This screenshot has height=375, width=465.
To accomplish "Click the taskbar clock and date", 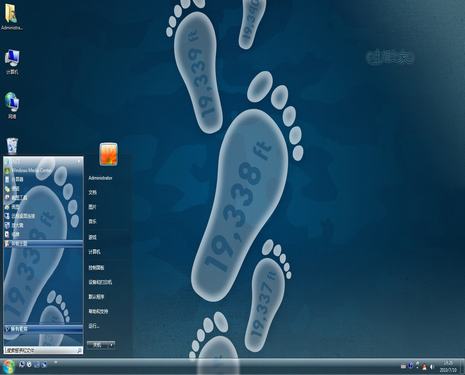I will tap(448, 366).
